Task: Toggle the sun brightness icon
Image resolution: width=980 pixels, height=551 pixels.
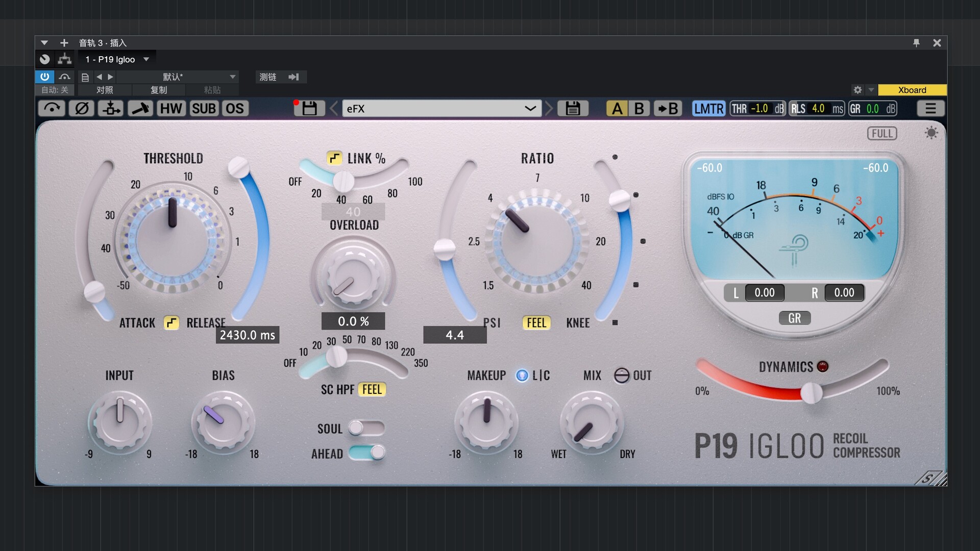Action: (931, 133)
